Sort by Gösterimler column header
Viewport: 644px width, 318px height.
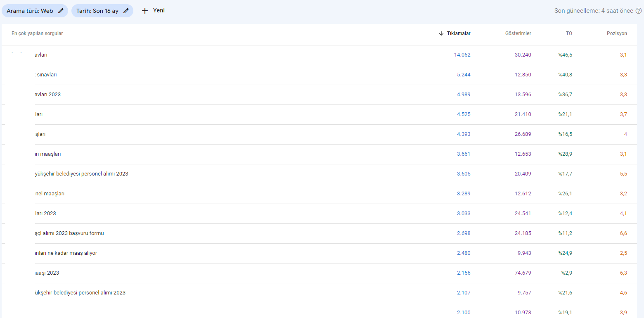point(518,33)
